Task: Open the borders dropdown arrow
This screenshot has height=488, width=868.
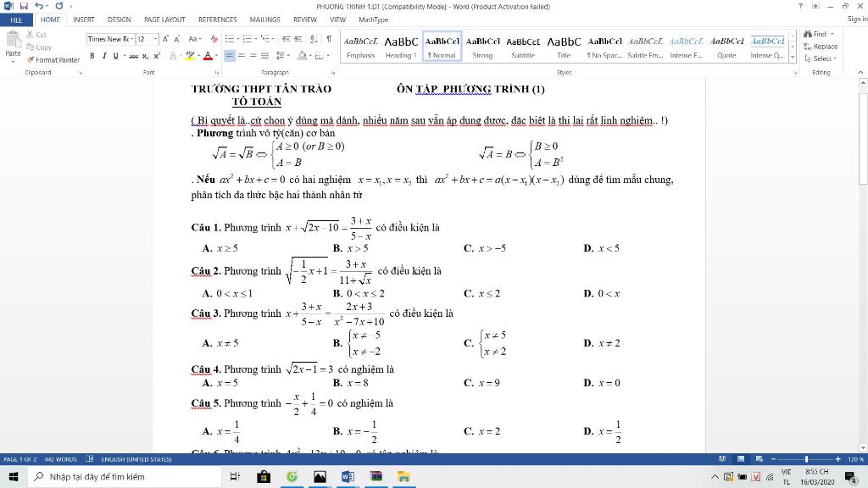Action: (x=328, y=55)
